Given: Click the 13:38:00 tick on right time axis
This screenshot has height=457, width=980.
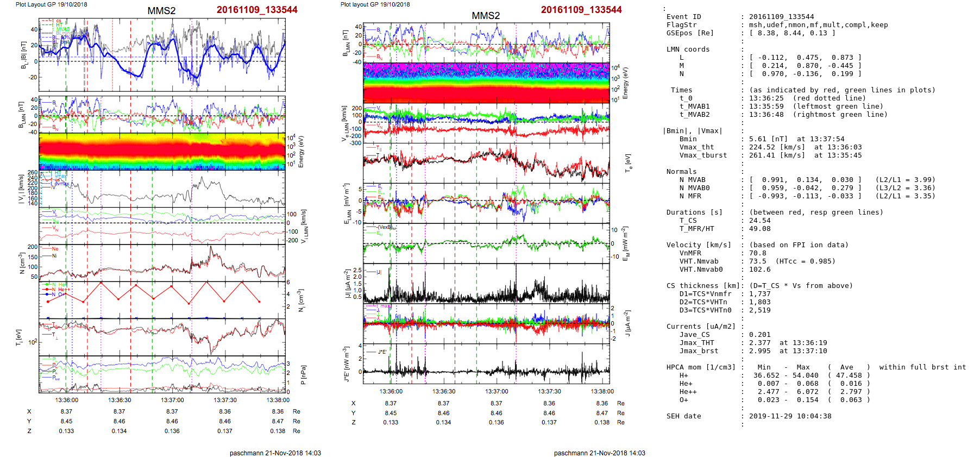Looking at the screenshot, I should pos(602,391).
